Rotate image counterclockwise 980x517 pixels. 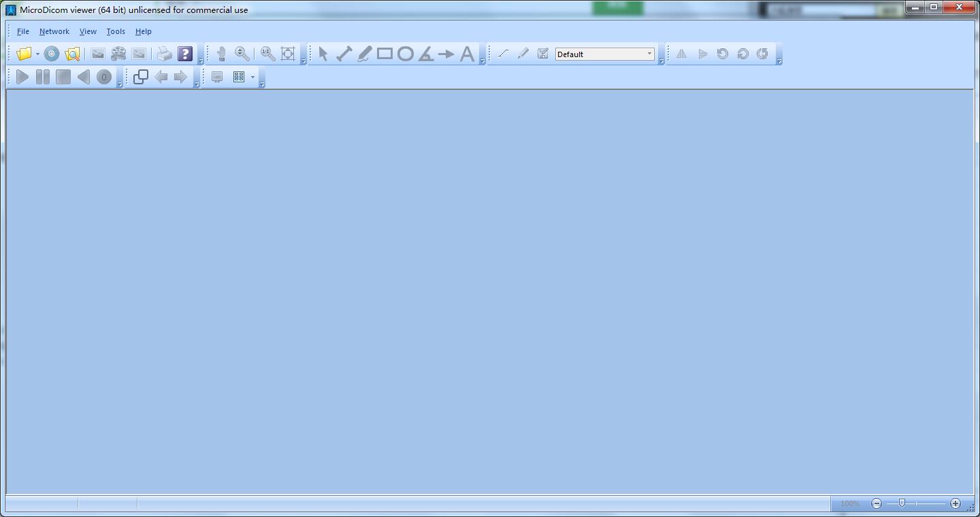coord(723,54)
